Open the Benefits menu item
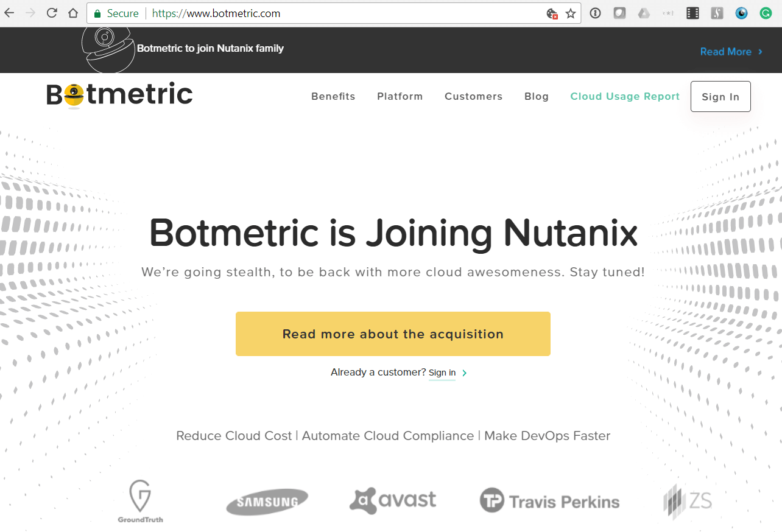Viewport: 782px width, 532px height. tap(333, 96)
